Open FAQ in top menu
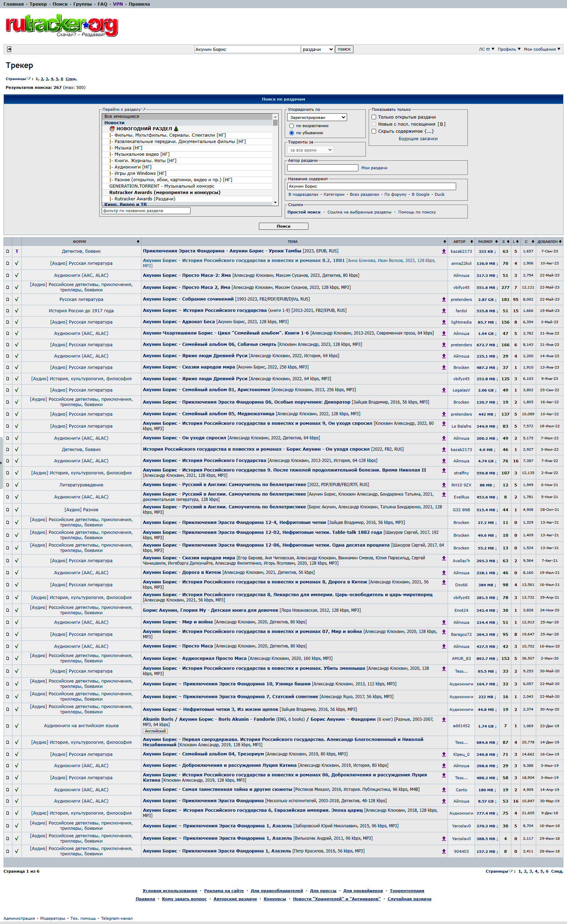This screenshot has width=567, height=924. 102,4
